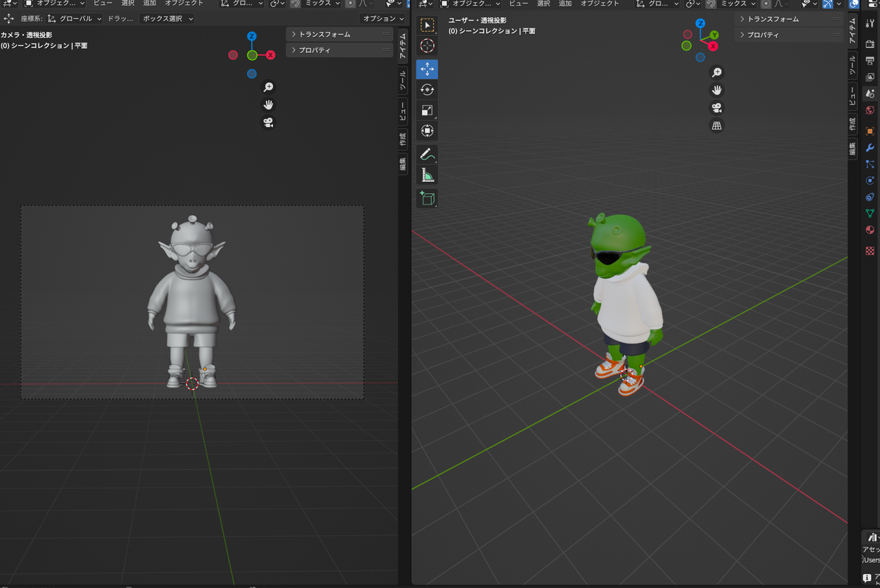Open the 追加 menu in right viewport
The image size is (880, 588).
coord(564,3)
